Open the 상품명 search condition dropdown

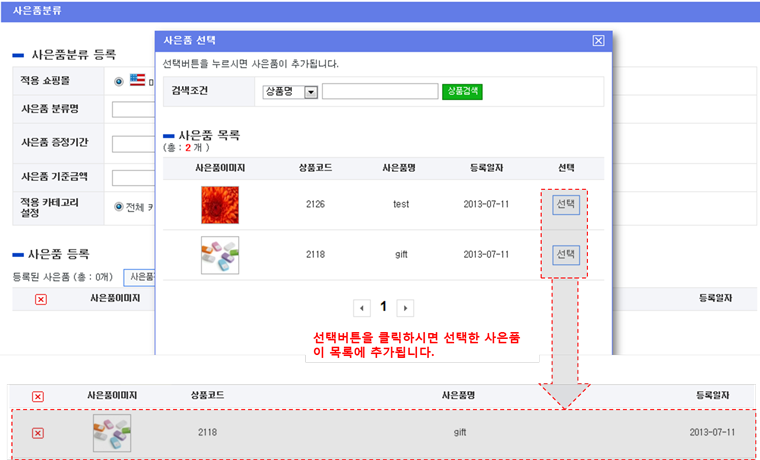[x=310, y=92]
